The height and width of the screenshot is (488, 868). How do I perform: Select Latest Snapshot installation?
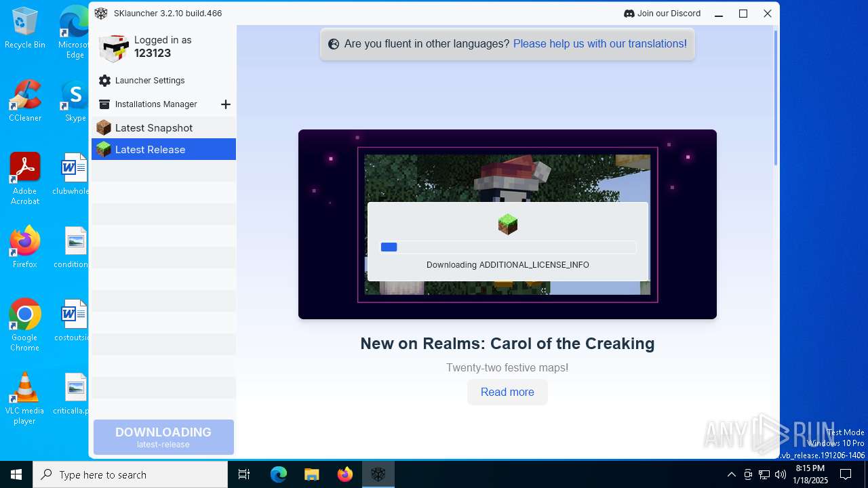(163, 127)
